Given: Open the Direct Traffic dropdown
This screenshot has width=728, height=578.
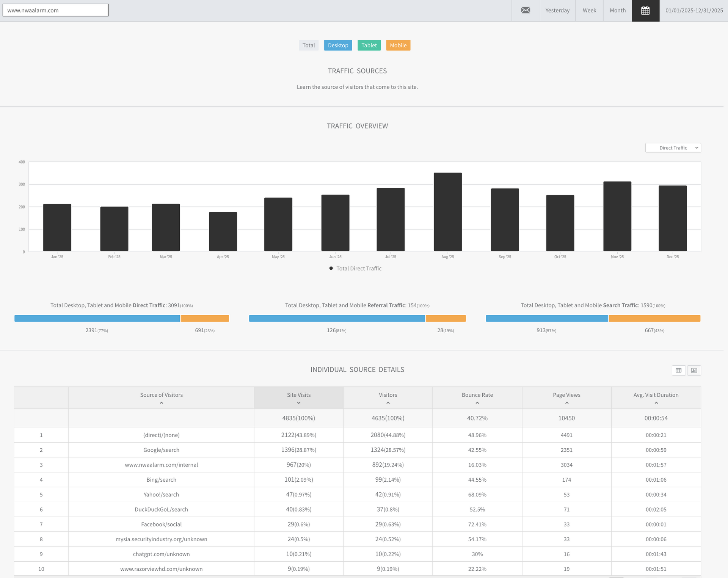Looking at the screenshot, I should click(673, 148).
